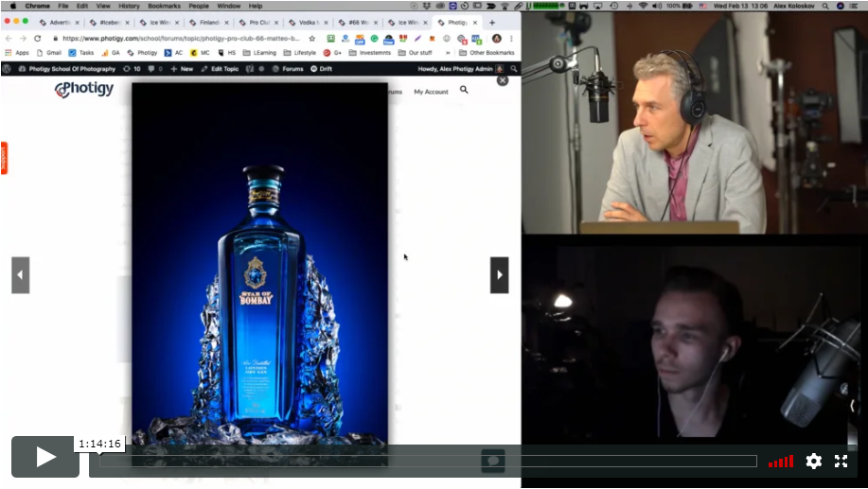Open the New content menu

[x=182, y=69]
